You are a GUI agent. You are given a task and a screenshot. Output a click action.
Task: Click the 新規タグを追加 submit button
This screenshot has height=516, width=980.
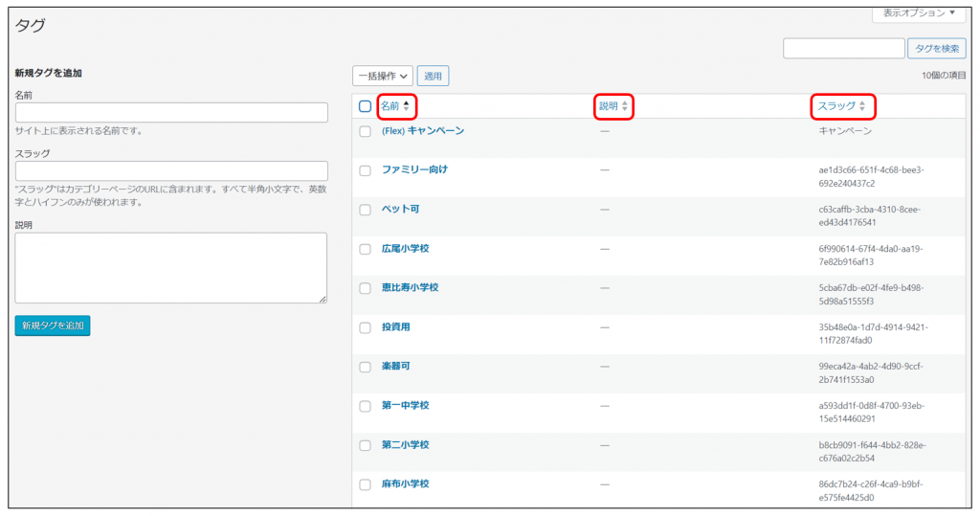[53, 325]
